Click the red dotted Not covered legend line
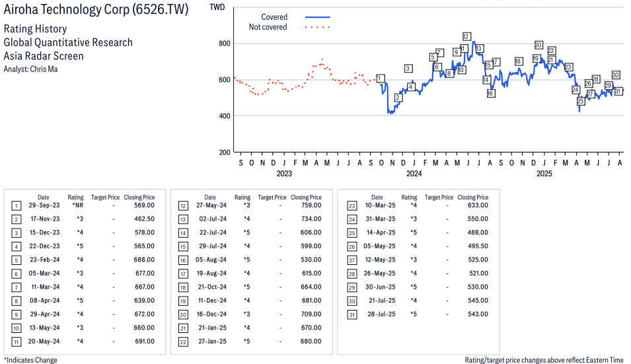The width and height of the screenshot is (631, 364). point(318,27)
